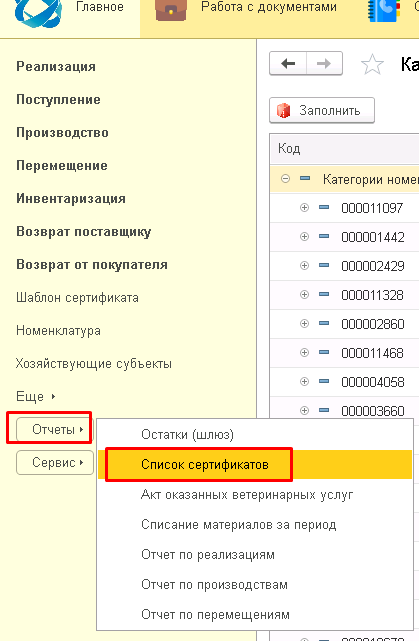The height and width of the screenshot is (641, 419).
Task: Open the Главное section tab
Action: 100,7
